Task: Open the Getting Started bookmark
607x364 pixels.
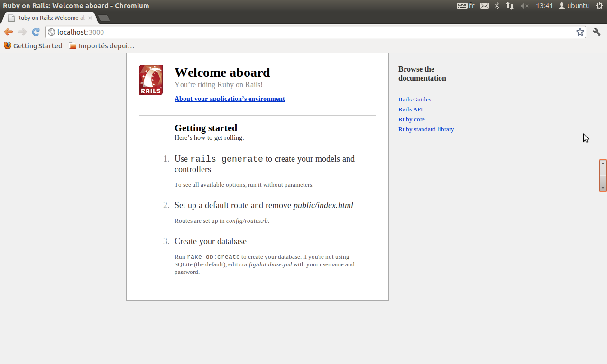Action: (x=33, y=46)
